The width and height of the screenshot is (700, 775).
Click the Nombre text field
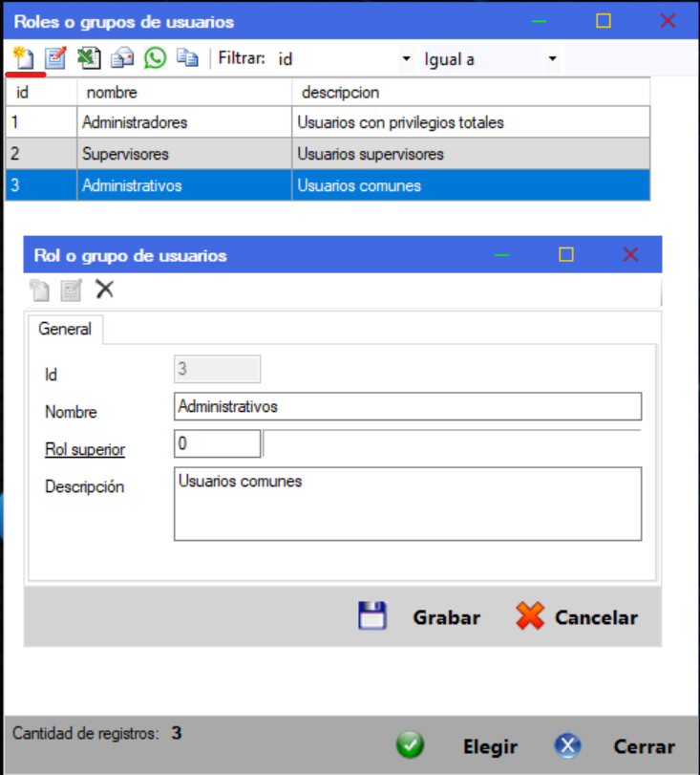pyautogui.click(x=408, y=407)
